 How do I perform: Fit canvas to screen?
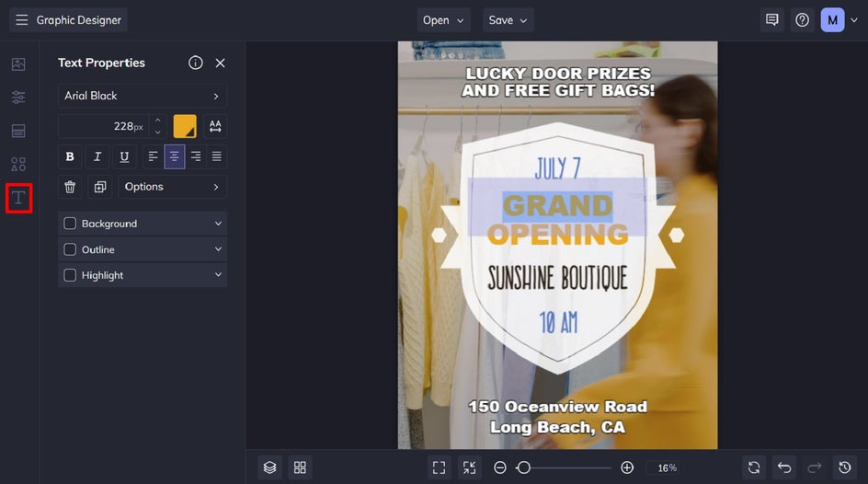pos(439,468)
